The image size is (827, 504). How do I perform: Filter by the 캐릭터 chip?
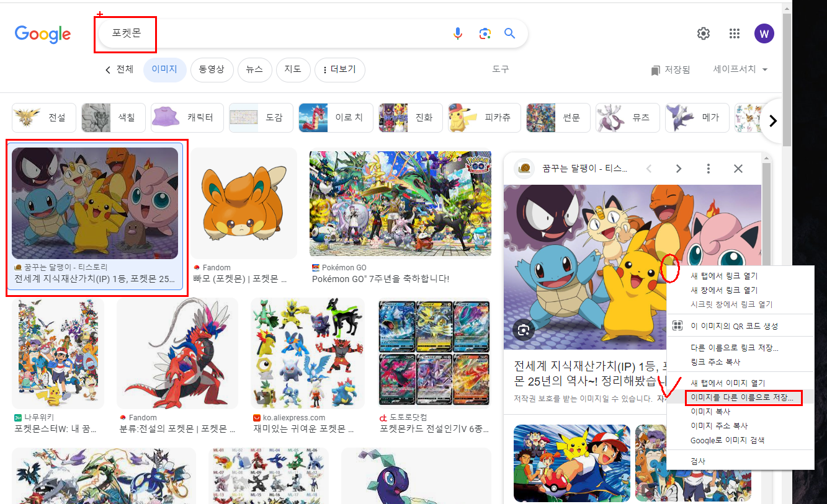pyautogui.click(x=187, y=118)
